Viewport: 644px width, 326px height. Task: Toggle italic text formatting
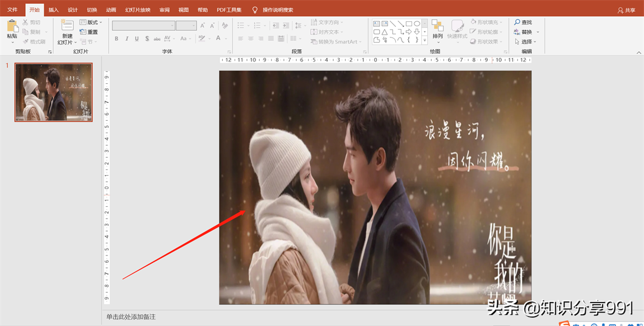coord(127,39)
